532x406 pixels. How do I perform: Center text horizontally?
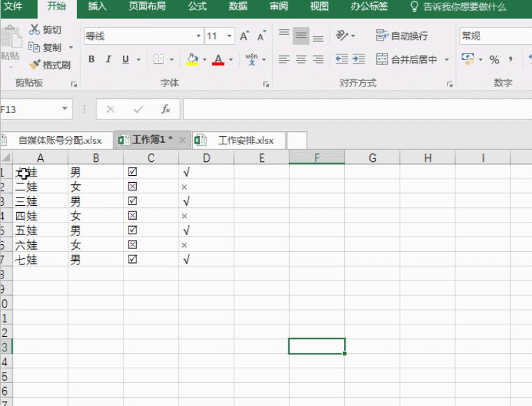click(x=301, y=59)
